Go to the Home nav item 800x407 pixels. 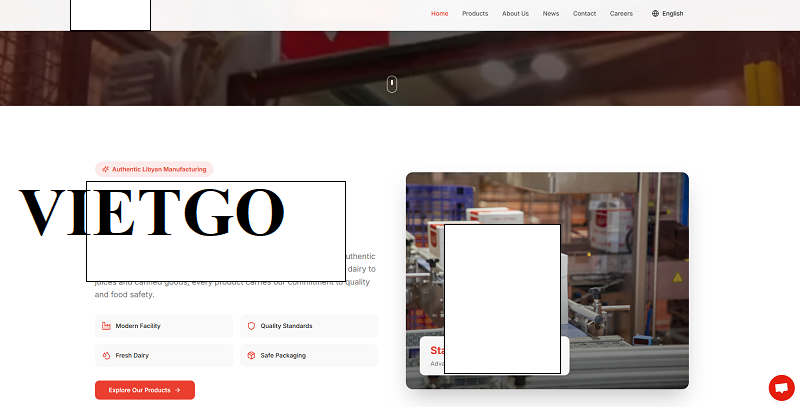(439, 14)
